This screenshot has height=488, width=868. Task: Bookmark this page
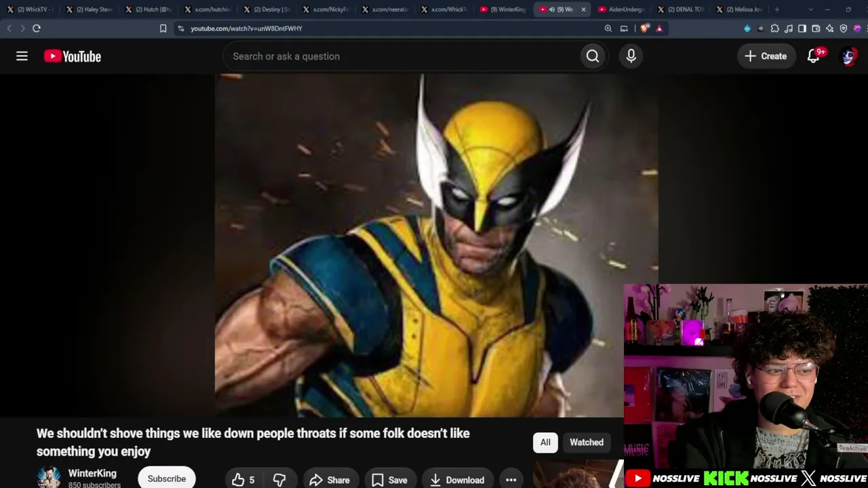coord(163,28)
